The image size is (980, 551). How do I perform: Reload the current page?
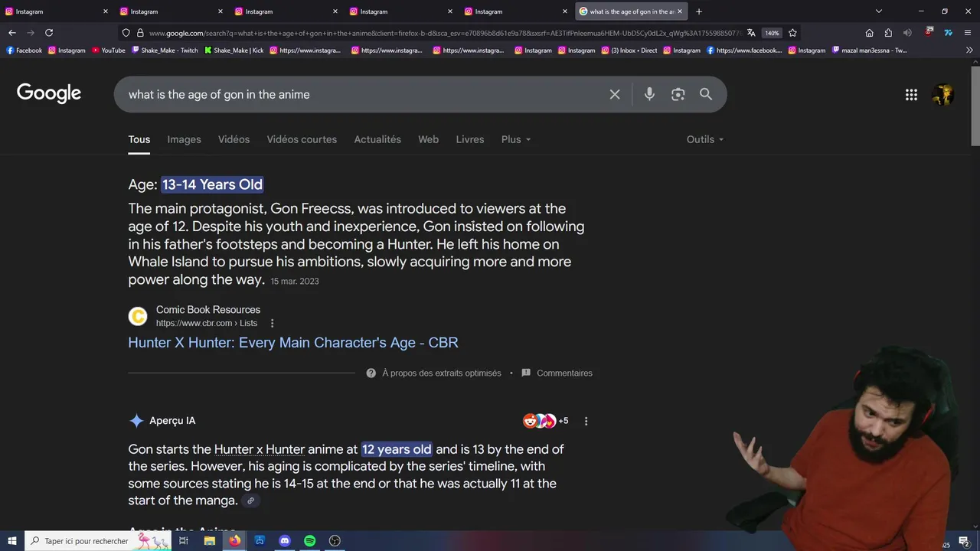click(x=49, y=33)
